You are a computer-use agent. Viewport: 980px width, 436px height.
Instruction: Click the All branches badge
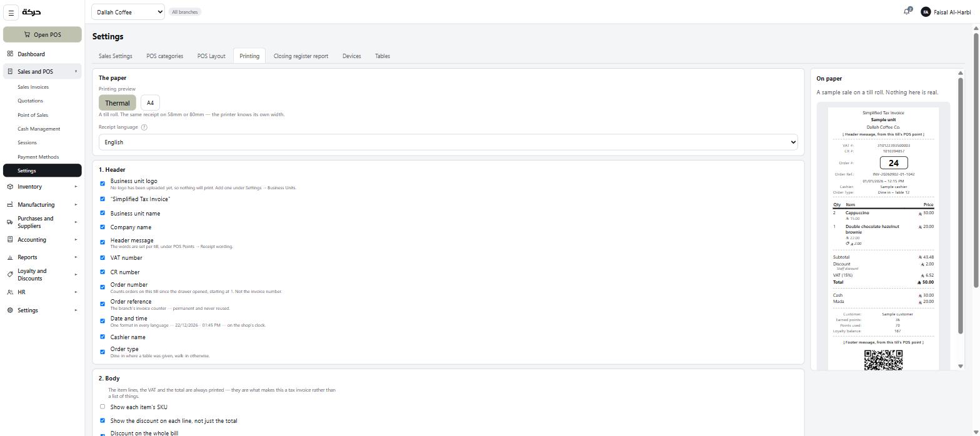tap(185, 12)
